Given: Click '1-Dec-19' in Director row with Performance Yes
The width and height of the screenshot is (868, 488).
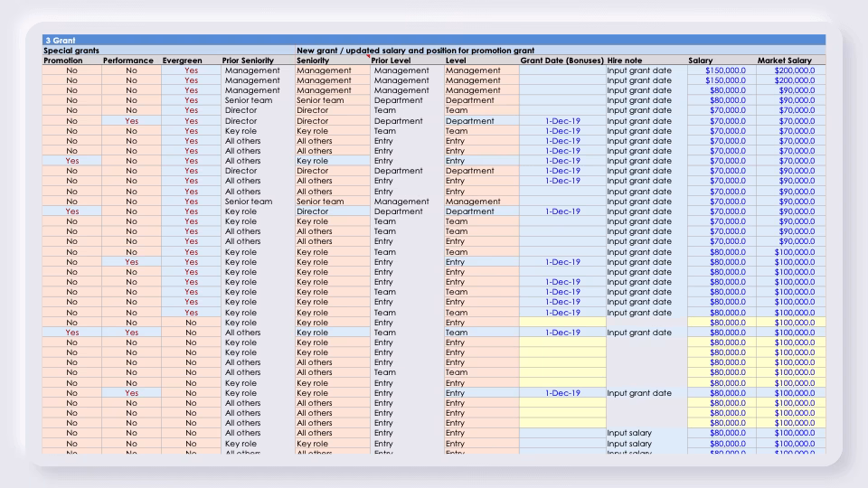Looking at the screenshot, I should click(x=562, y=120).
